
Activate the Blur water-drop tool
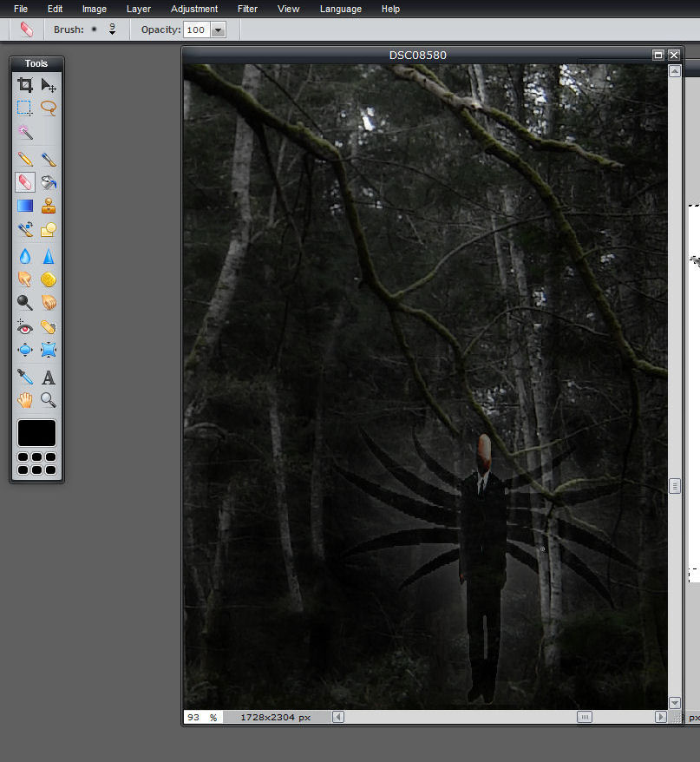pos(25,256)
